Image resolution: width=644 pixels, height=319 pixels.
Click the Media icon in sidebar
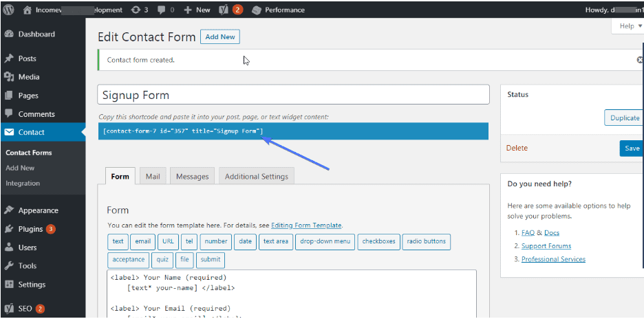pos(9,77)
